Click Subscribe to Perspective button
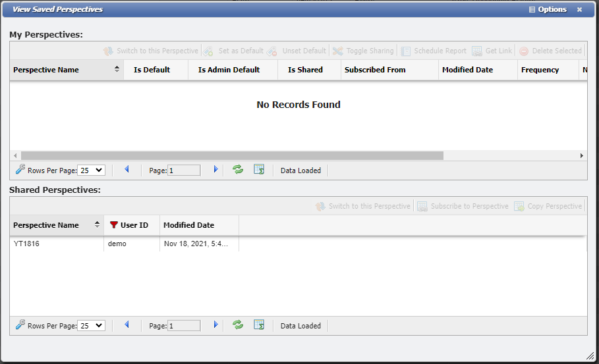The width and height of the screenshot is (599, 364). click(x=463, y=206)
